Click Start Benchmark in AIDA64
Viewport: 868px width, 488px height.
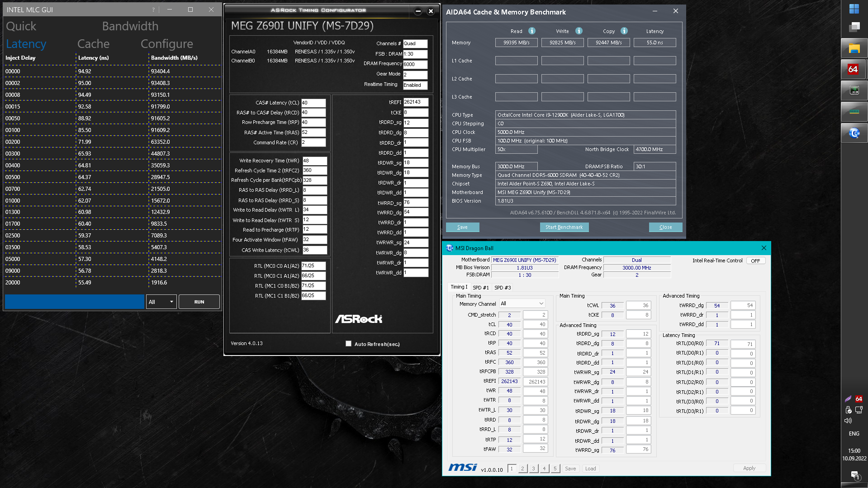[564, 227]
